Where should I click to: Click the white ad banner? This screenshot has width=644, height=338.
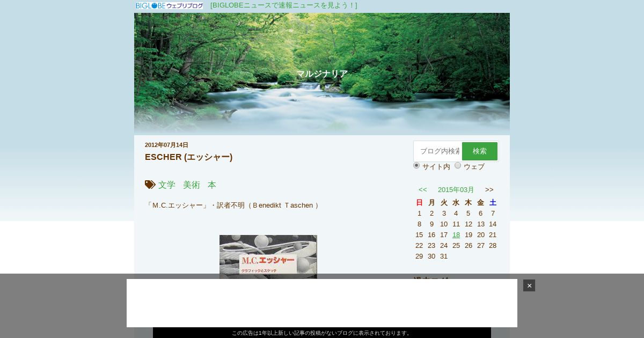click(322, 303)
